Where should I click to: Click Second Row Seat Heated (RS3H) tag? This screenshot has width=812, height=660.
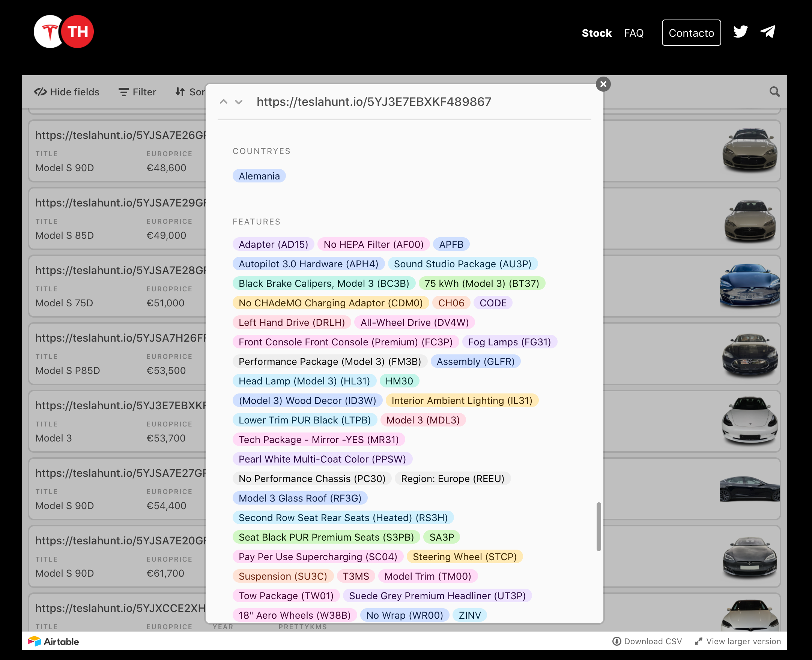coord(343,518)
